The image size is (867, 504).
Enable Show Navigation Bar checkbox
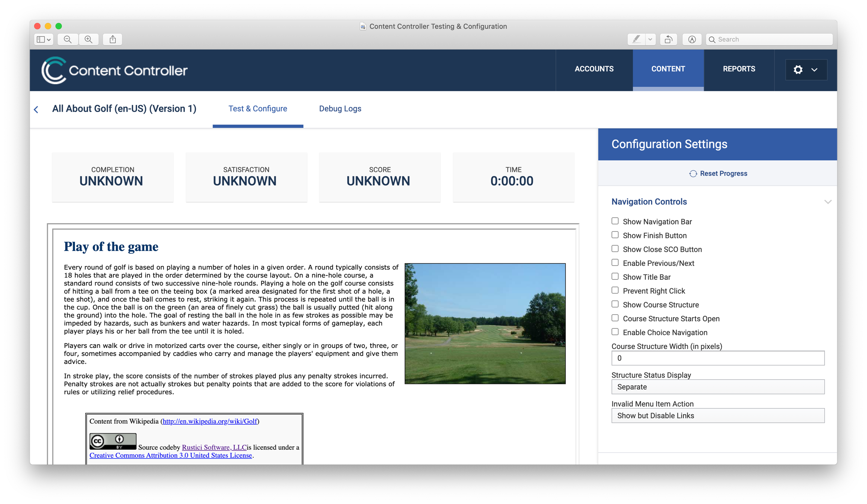(615, 221)
